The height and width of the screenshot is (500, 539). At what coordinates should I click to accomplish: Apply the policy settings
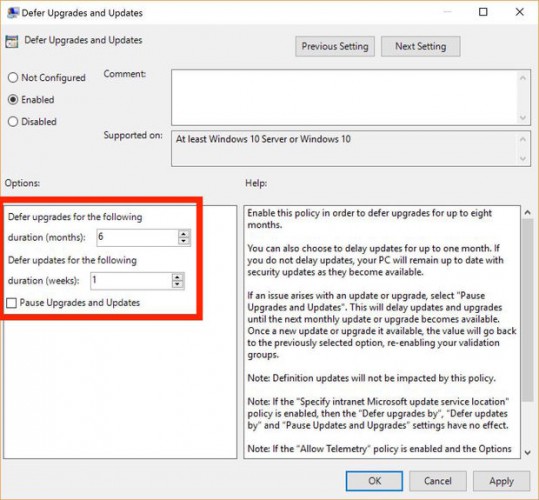pyautogui.click(x=502, y=481)
